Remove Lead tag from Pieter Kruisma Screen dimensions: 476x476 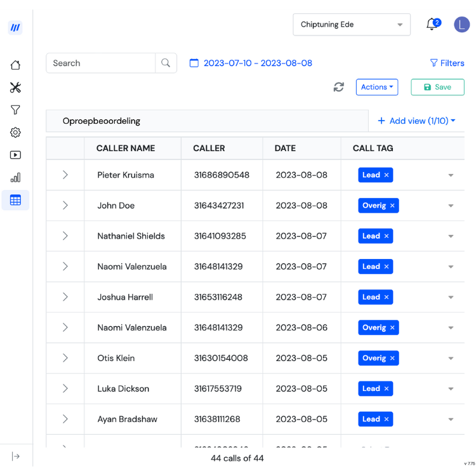pyautogui.click(x=387, y=175)
